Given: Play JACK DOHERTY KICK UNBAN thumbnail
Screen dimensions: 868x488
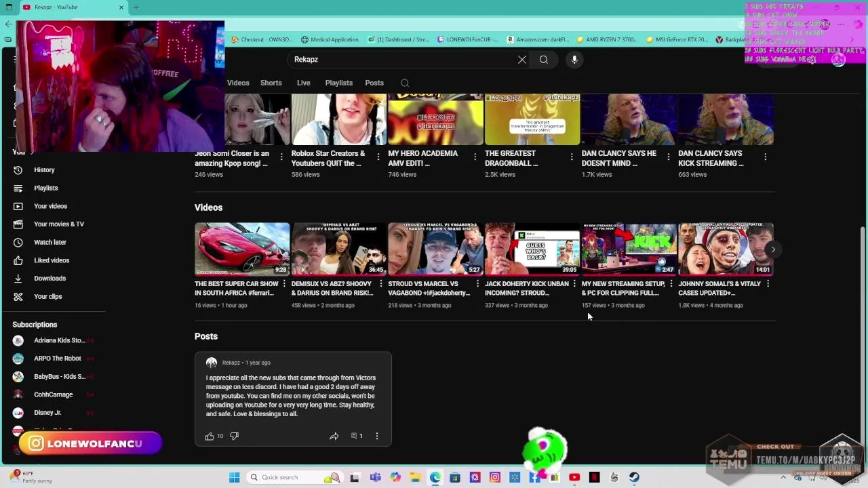Looking at the screenshot, I should 532,249.
